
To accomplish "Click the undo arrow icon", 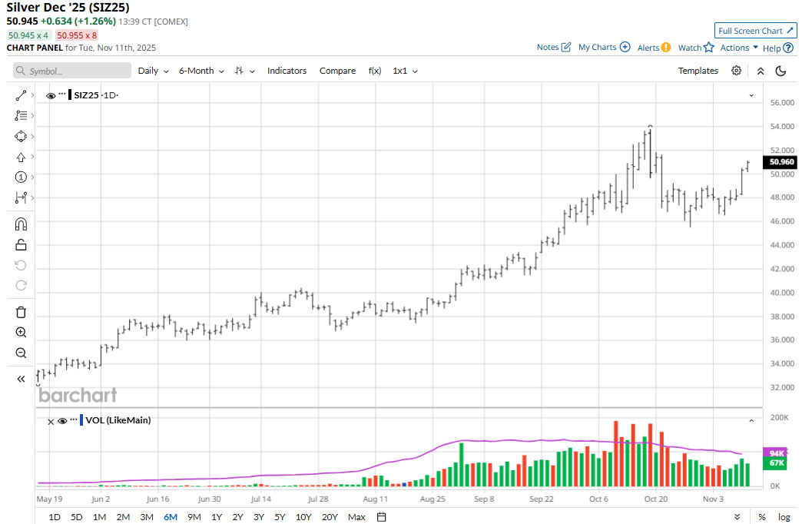I will pyautogui.click(x=21, y=265).
